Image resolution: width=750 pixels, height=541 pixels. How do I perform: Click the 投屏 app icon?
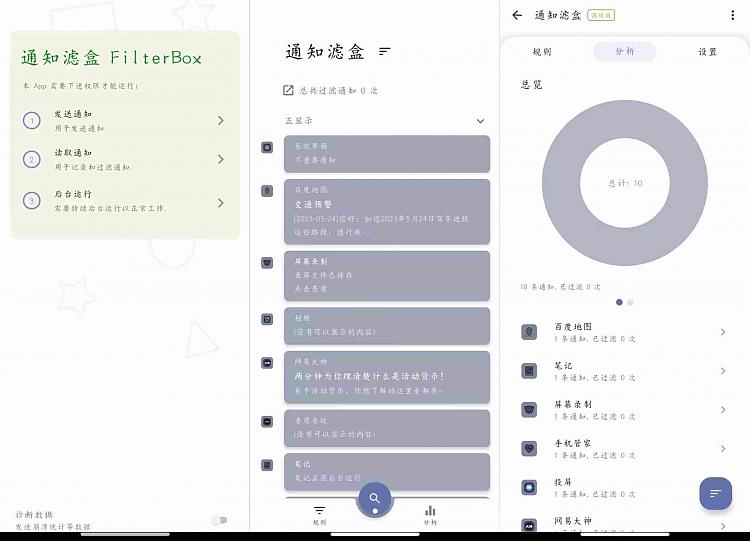[x=529, y=487]
